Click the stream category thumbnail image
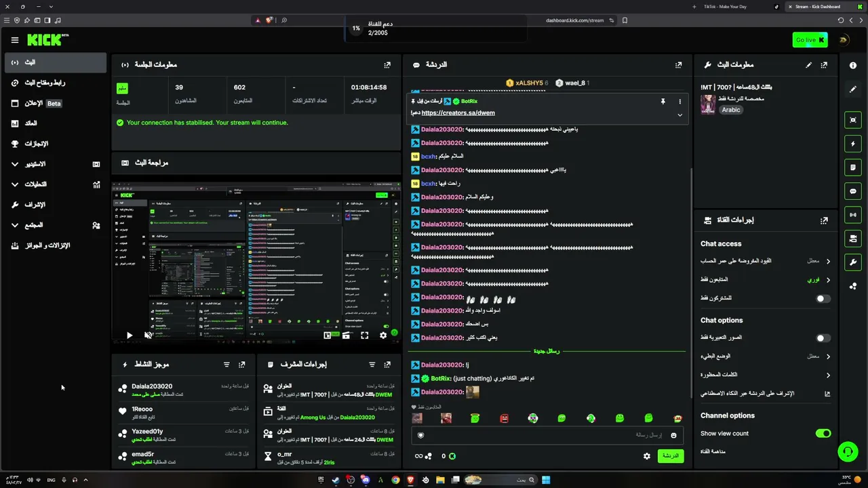Viewport: 868px width, 488px height. pos(708,104)
